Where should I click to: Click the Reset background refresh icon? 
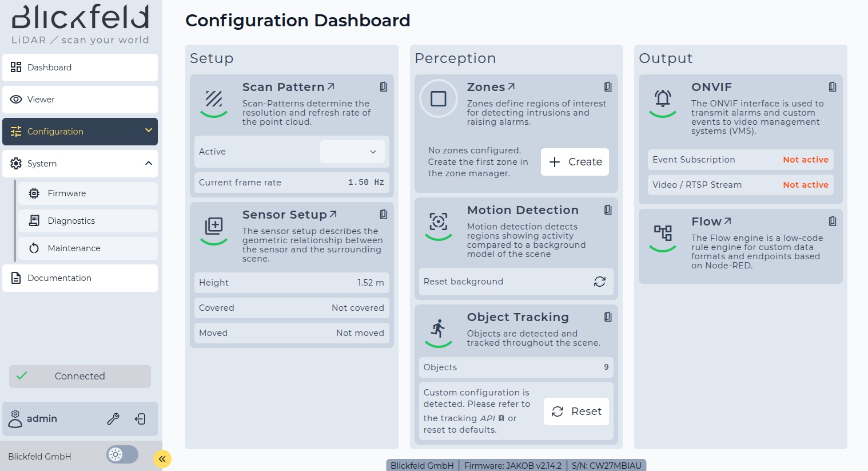tap(599, 282)
